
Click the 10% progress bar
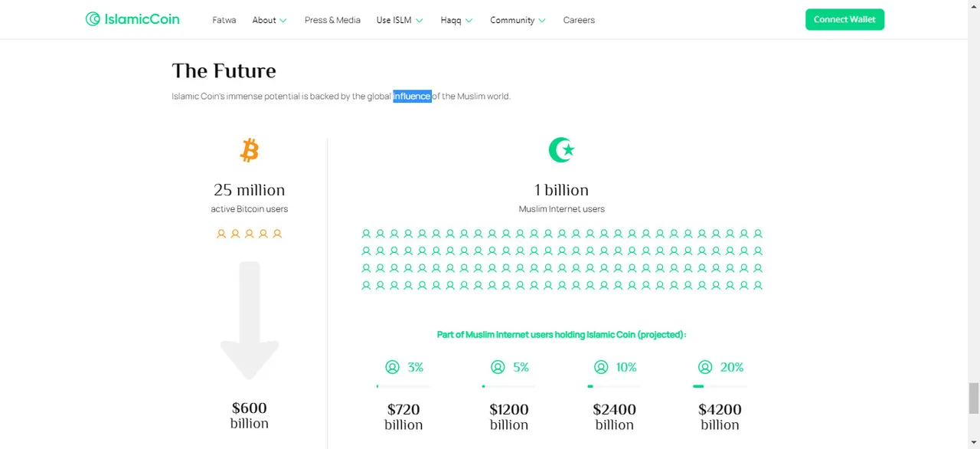pos(614,386)
